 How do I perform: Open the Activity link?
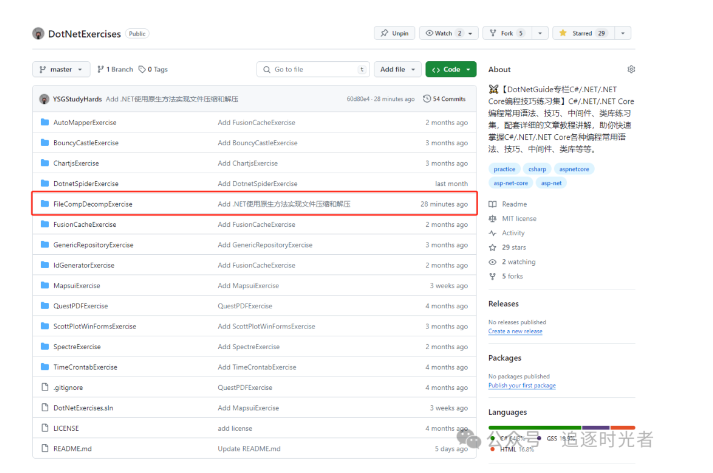[507, 233]
